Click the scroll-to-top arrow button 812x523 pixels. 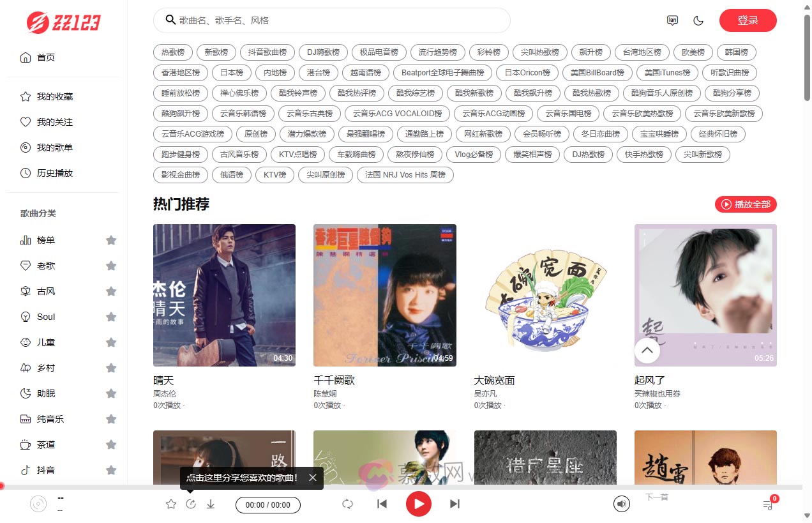coord(647,350)
